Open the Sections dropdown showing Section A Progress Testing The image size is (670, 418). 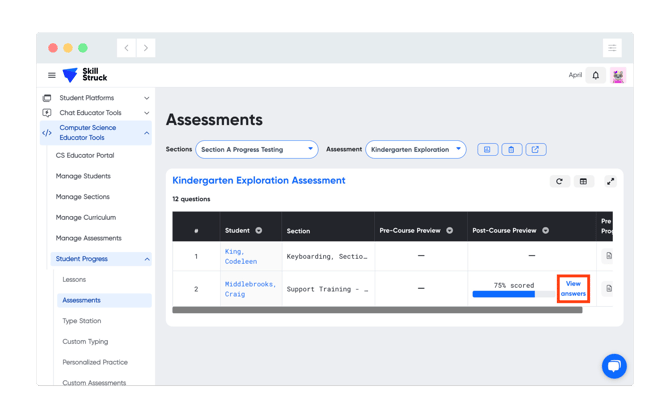(257, 150)
